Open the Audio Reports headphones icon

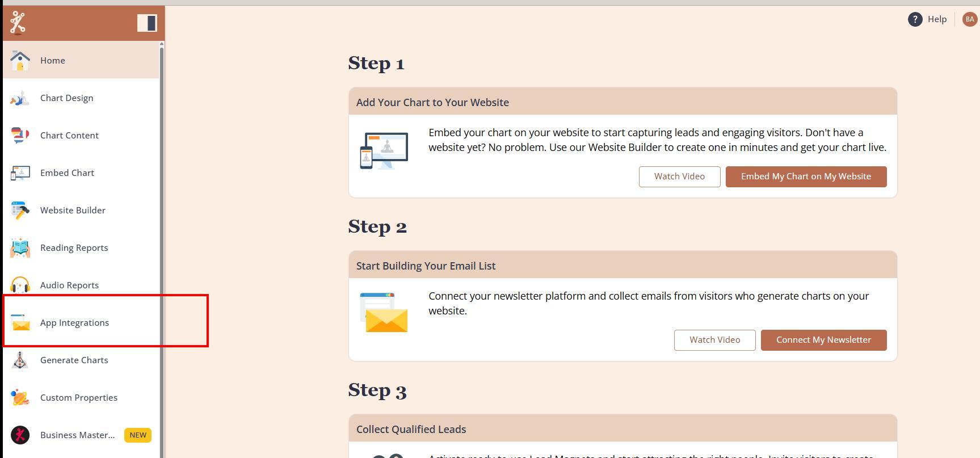coord(20,285)
